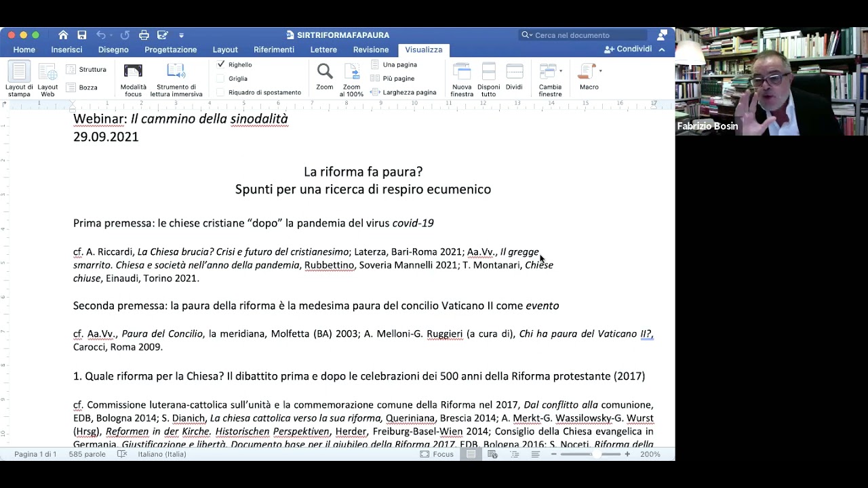Click the date 29.09.2021 in document
The width and height of the screenshot is (868, 488).
[x=106, y=136]
